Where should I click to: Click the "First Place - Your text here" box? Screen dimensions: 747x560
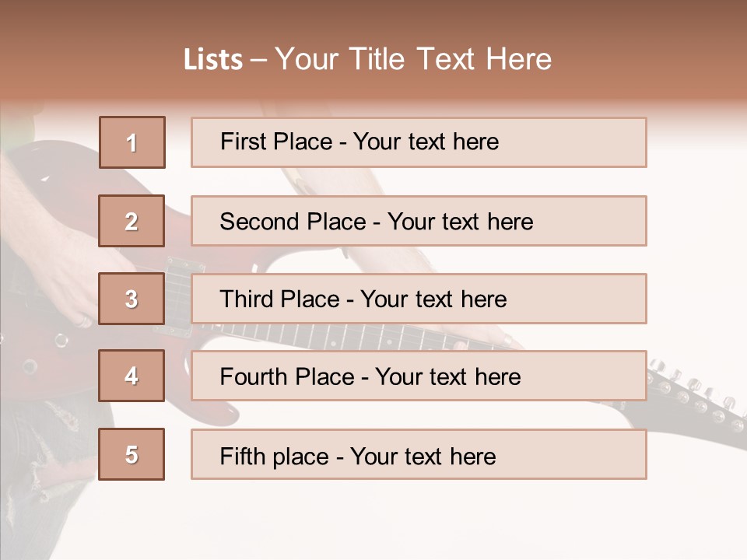point(419,142)
